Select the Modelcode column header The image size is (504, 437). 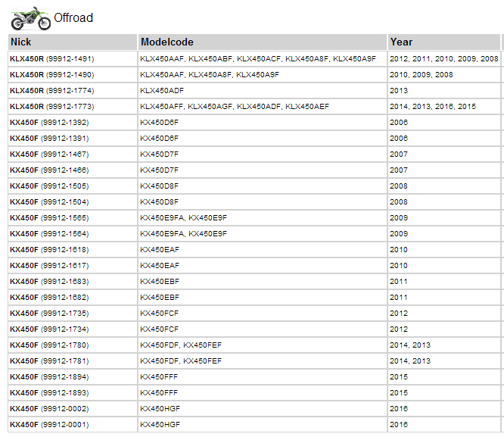(263, 42)
